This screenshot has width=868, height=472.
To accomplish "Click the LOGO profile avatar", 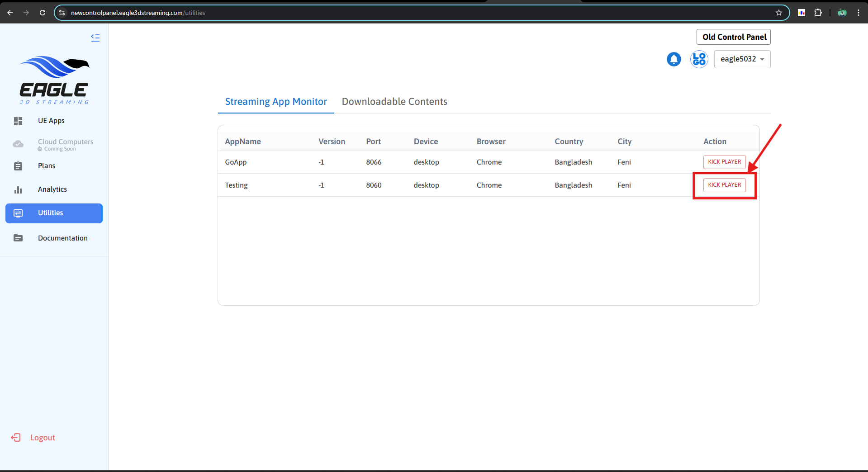I will pos(699,59).
